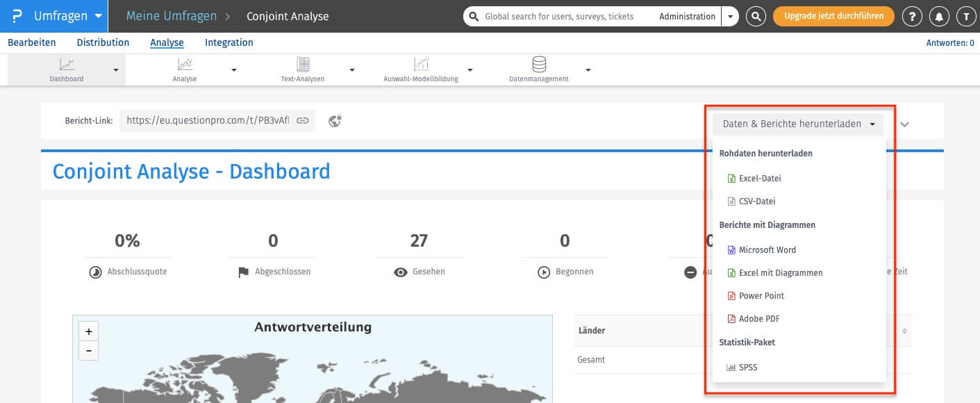The width and height of the screenshot is (980, 403).
Task: Open the help question mark icon
Action: tap(911, 16)
